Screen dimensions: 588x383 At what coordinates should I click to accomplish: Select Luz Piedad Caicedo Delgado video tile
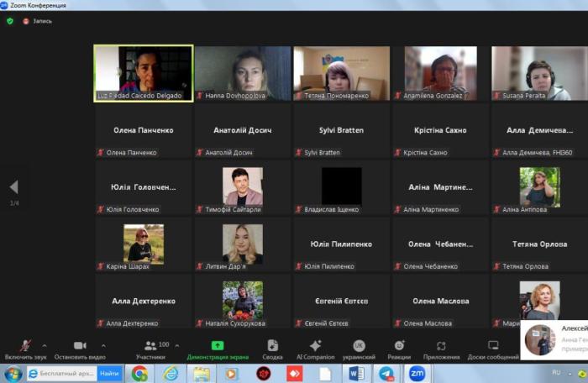point(143,73)
